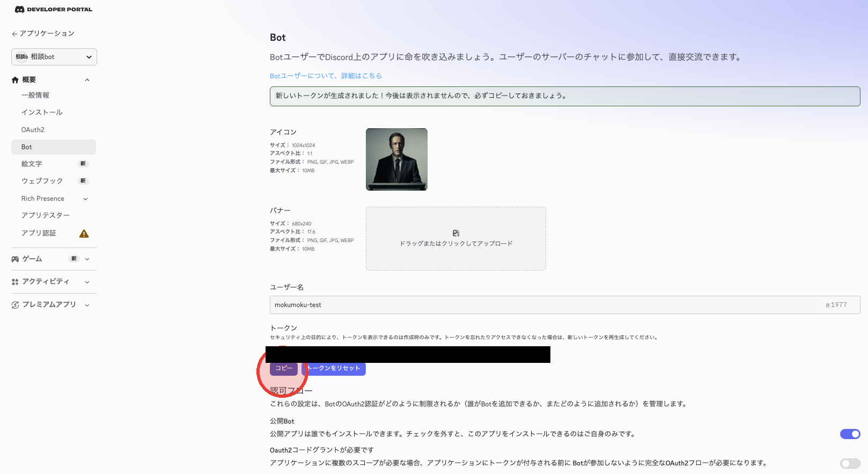This screenshot has height=474, width=868.
Task: Click the バナー section label
Action: point(280,210)
